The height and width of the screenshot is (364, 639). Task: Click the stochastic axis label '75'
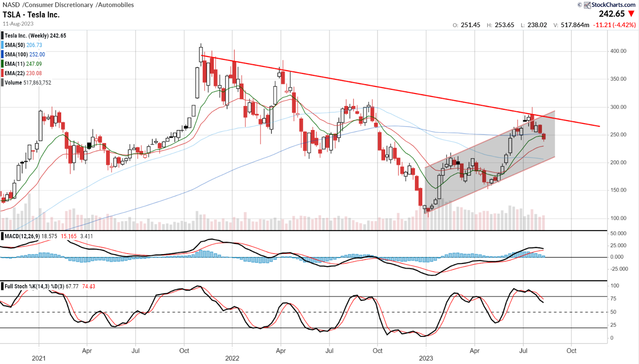613,299
